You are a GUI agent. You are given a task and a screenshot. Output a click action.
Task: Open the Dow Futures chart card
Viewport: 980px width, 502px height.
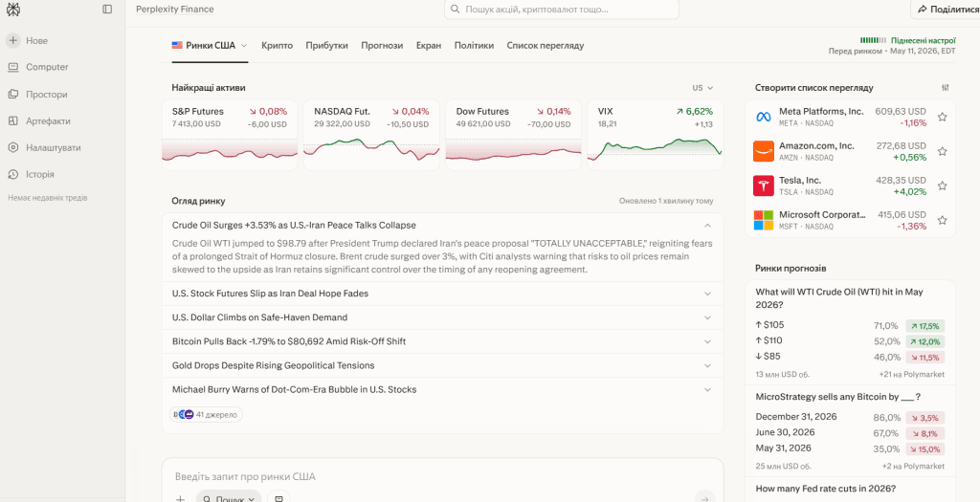pyautogui.click(x=513, y=135)
